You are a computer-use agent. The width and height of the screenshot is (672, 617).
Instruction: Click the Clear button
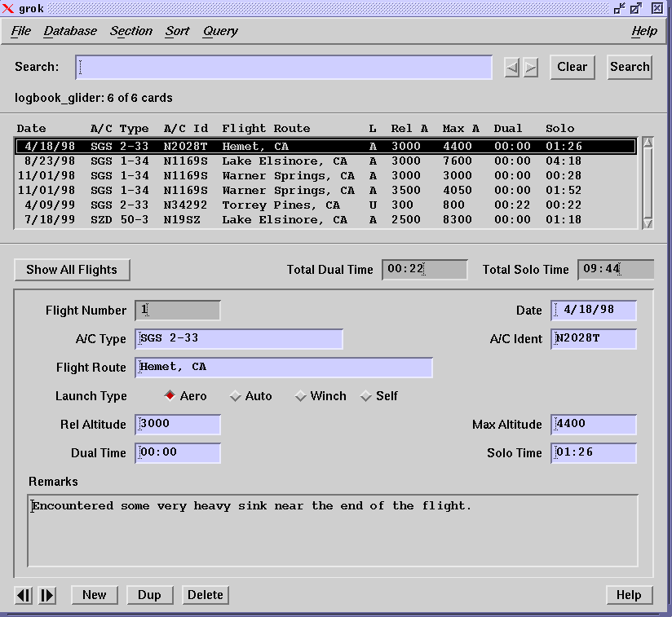(x=573, y=67)
